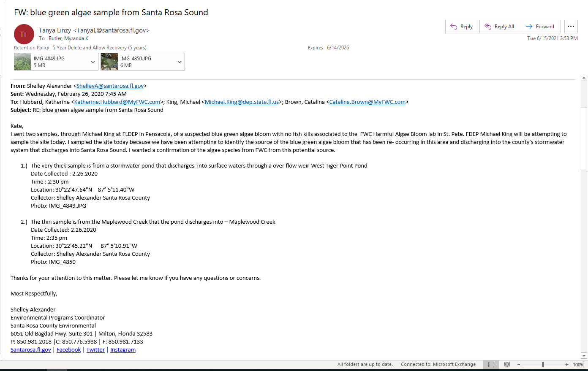Switch to Normal view in status bar

(x=491, y=365)
